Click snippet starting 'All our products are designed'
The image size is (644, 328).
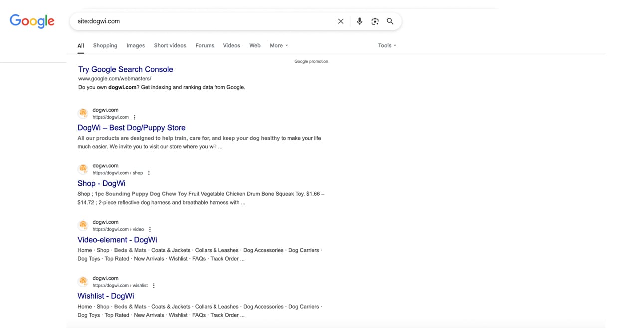point(199,142)
